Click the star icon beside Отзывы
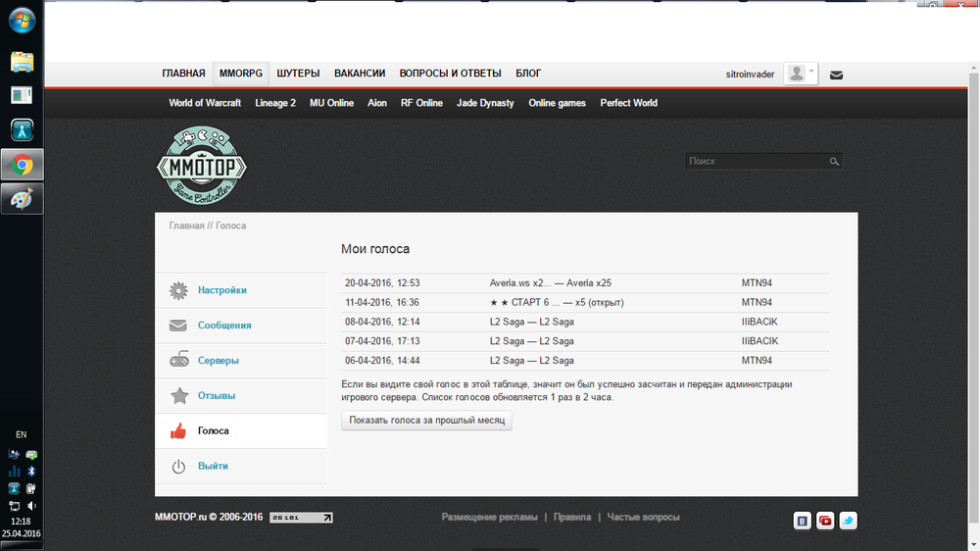 [178, 396]
